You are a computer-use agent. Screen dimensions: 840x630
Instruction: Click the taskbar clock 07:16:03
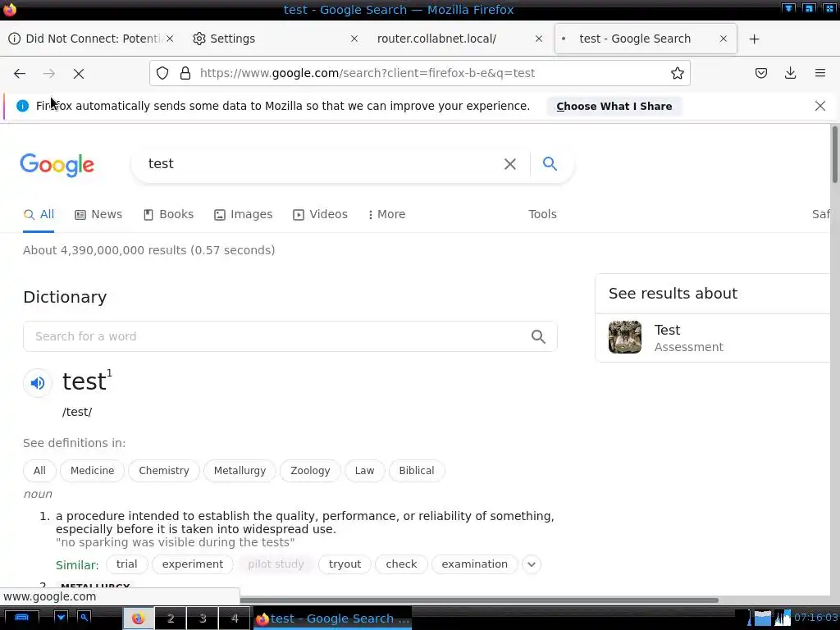[815, 618]
